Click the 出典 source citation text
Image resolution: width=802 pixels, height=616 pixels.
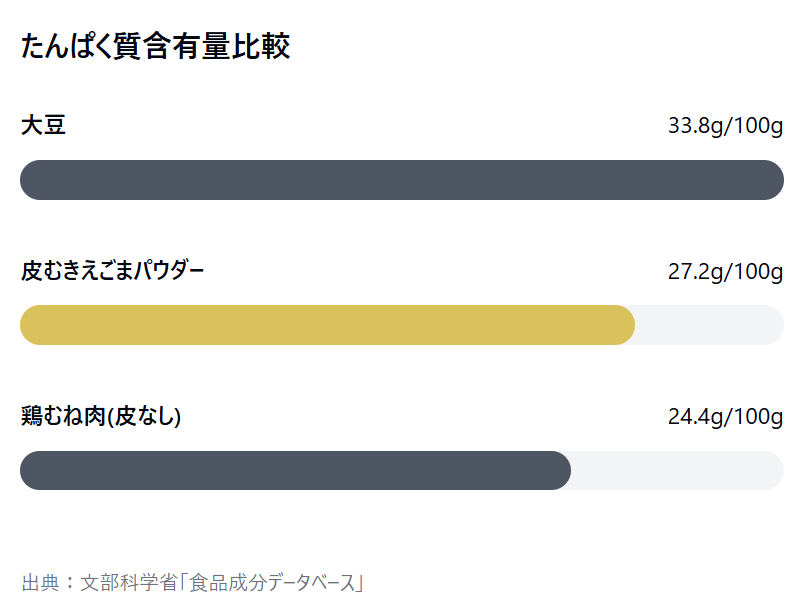pyautogui.click(x=192, y=583)
